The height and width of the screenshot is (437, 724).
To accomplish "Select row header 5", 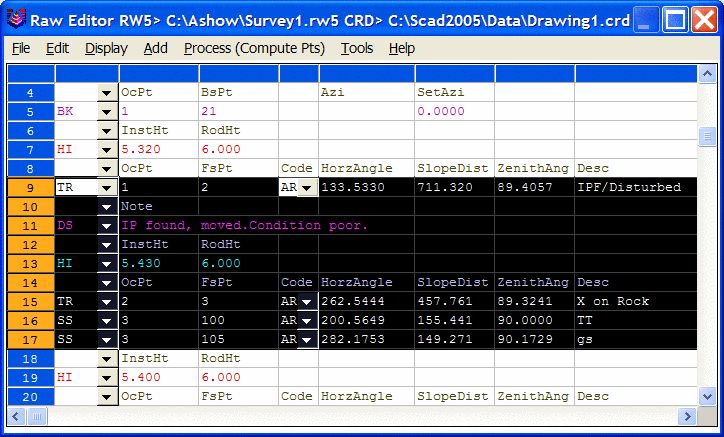I will [x=30, y=112].
